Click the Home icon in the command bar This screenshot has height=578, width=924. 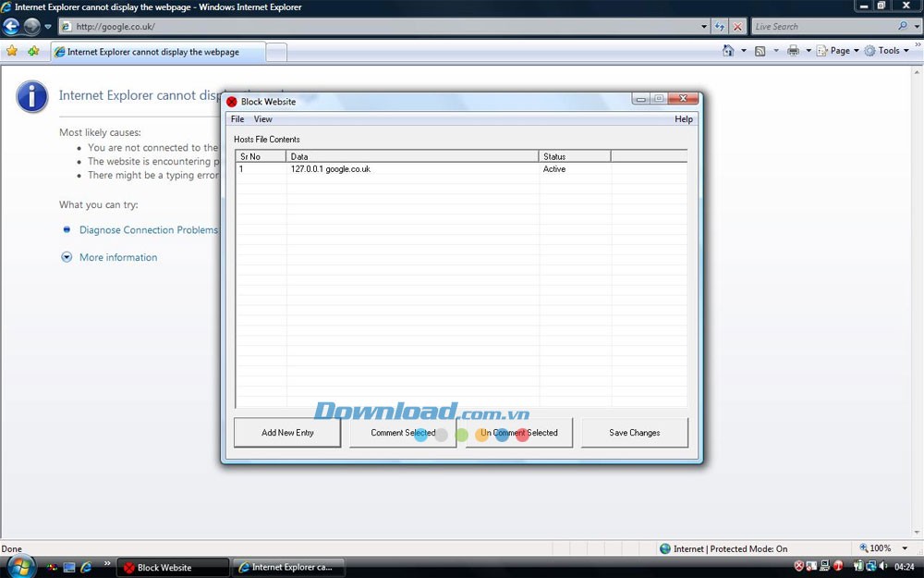729,51
